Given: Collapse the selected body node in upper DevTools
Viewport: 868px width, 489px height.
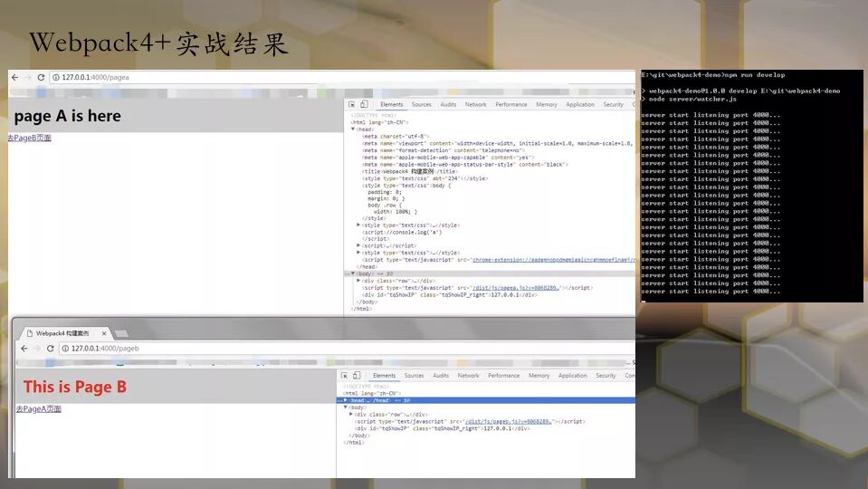Looking at the screenshot, I should [x=353, y=273].
